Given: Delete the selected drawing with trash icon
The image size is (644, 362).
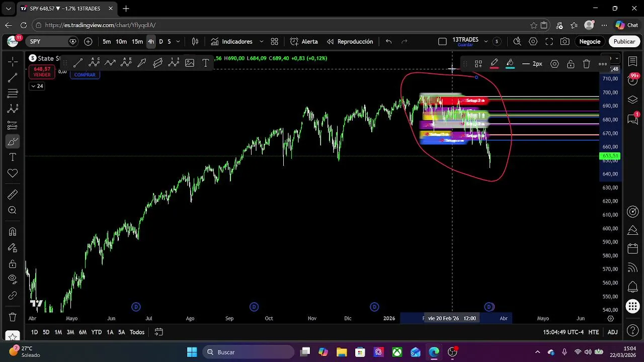Looking at the screenshot, I should [587, 64].
